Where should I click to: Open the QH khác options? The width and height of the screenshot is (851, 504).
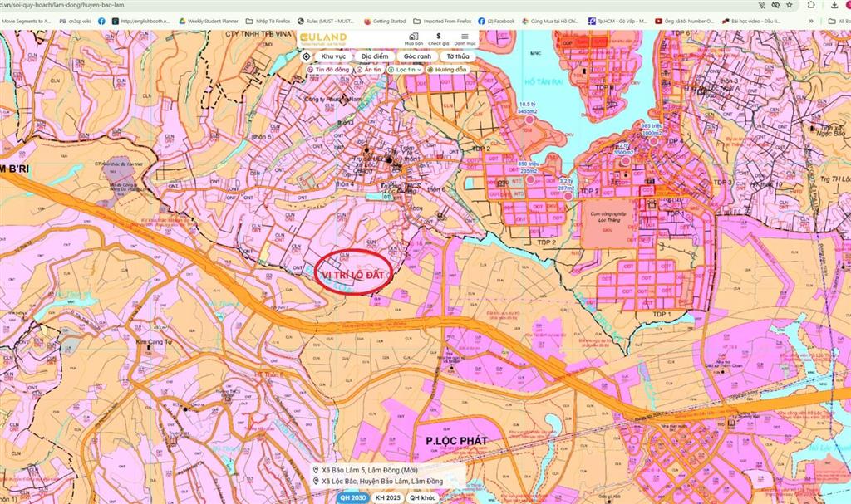click(x=422, y=497)
